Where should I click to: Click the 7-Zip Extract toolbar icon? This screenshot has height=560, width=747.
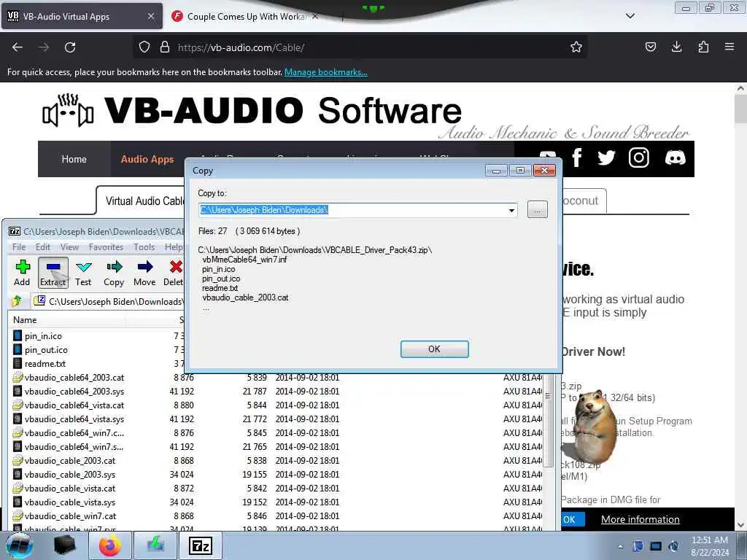(53, 273)
